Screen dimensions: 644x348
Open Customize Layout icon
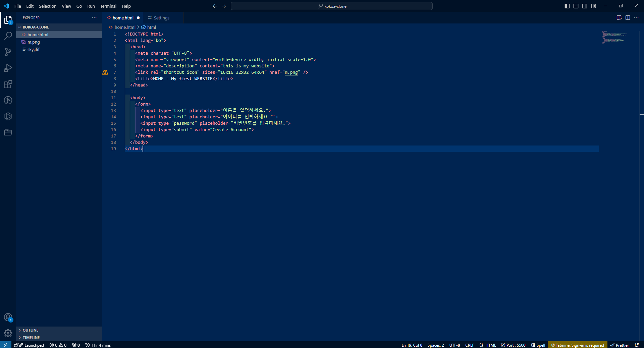[594, 6]
